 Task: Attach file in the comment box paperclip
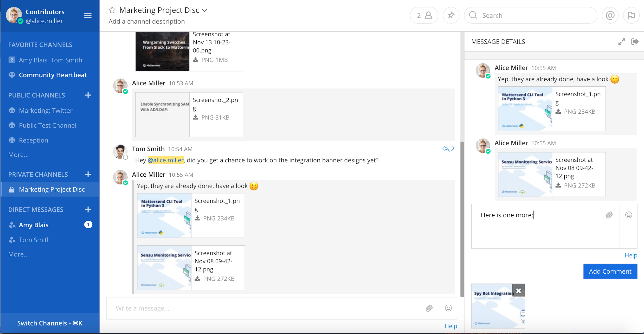tap(609, 215)
